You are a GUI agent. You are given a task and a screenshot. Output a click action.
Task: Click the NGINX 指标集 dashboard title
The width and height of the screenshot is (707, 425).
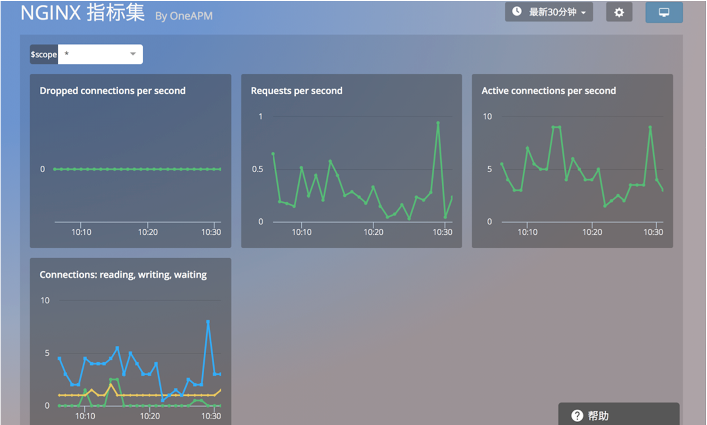point(83,12)
